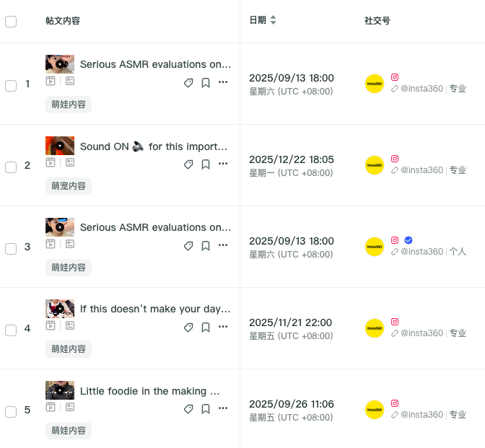Click the bookmark icon for 'Little foodie' post
Image resolution: width=485 pixels, height=448 pixels.
(x=206, y=409)
